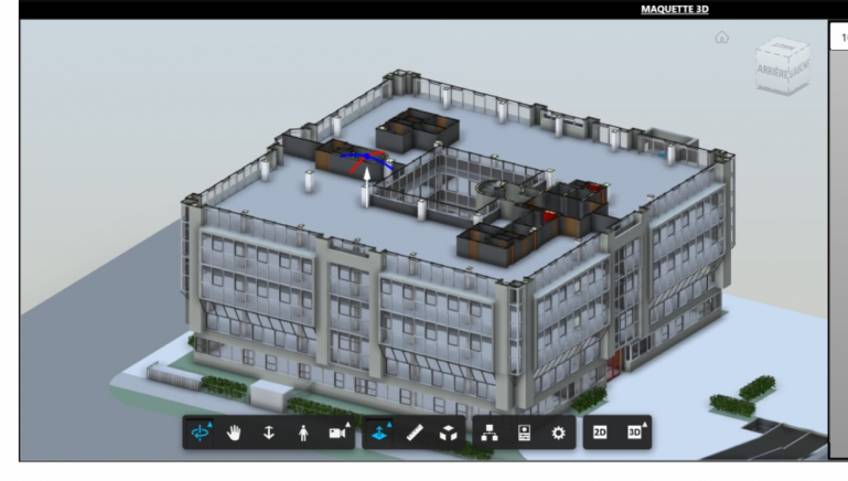Click the blue rotation arc on gizmo
The width and height of the screenshot is (848, 481).
click(352, 156)
